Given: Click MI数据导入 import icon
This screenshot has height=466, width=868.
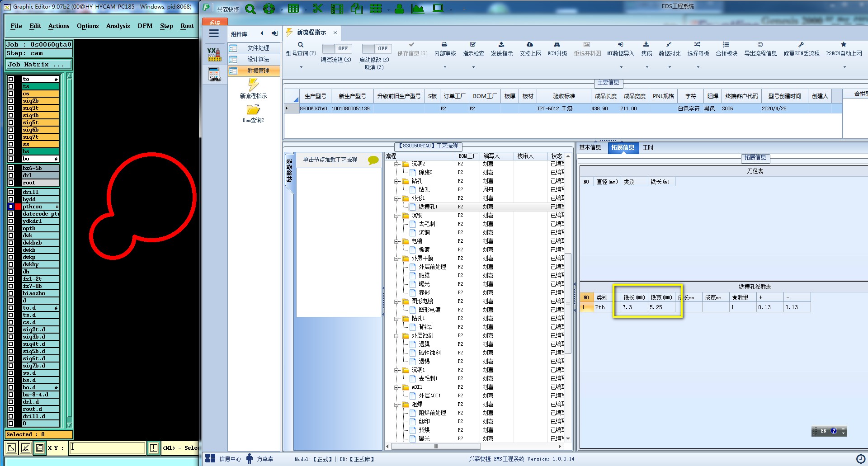Looking at the screenshot, I should (620, 45).
